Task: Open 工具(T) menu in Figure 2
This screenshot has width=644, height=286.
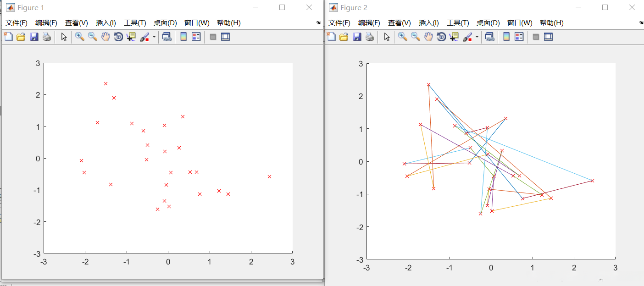Action: [x=458, y=23]
